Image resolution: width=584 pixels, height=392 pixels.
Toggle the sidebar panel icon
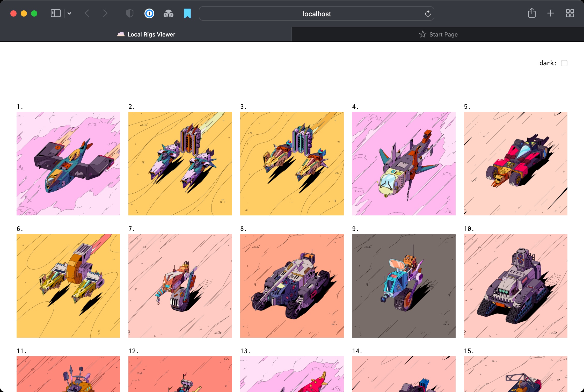(55, 13)
